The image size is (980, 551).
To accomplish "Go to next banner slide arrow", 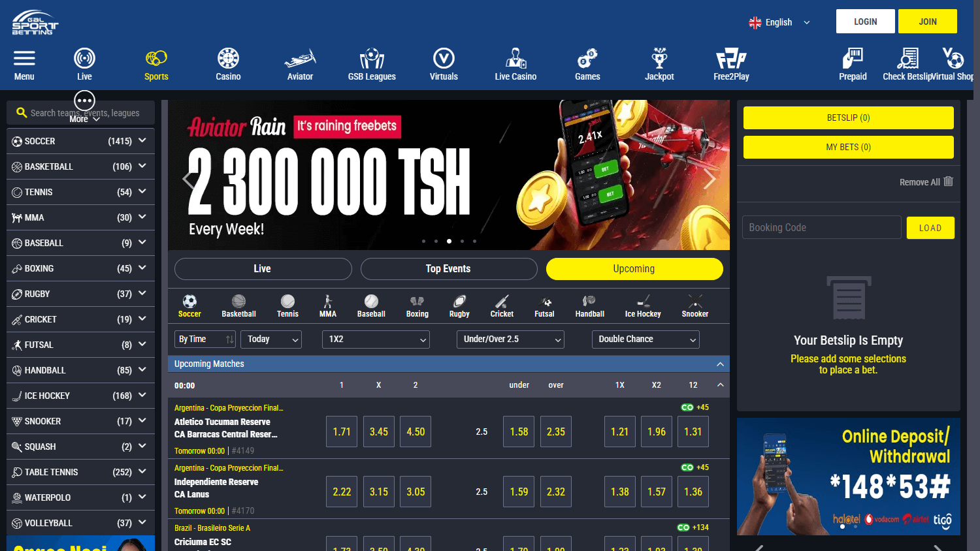I will tap(710, 179).
